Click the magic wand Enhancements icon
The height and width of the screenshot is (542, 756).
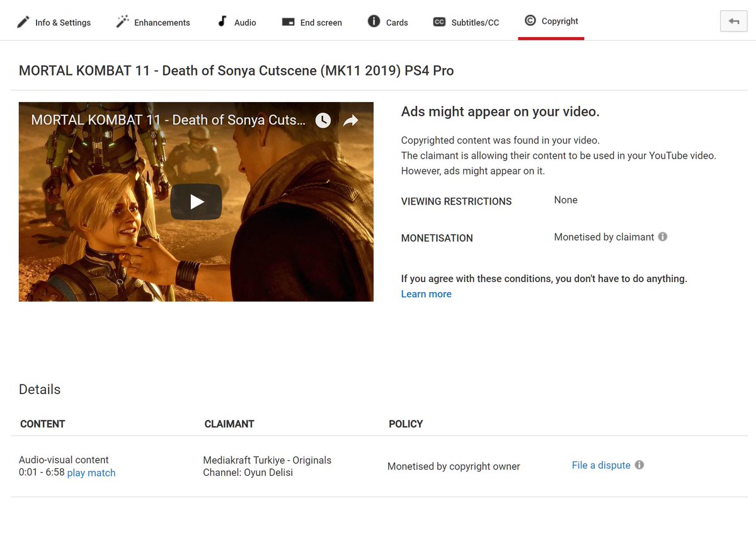(122, 22)
